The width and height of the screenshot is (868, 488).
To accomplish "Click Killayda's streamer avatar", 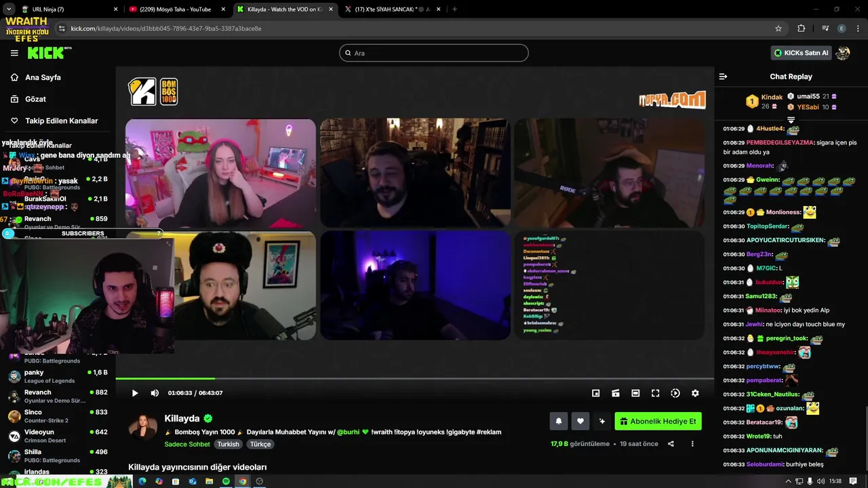I will click(142, 427).
